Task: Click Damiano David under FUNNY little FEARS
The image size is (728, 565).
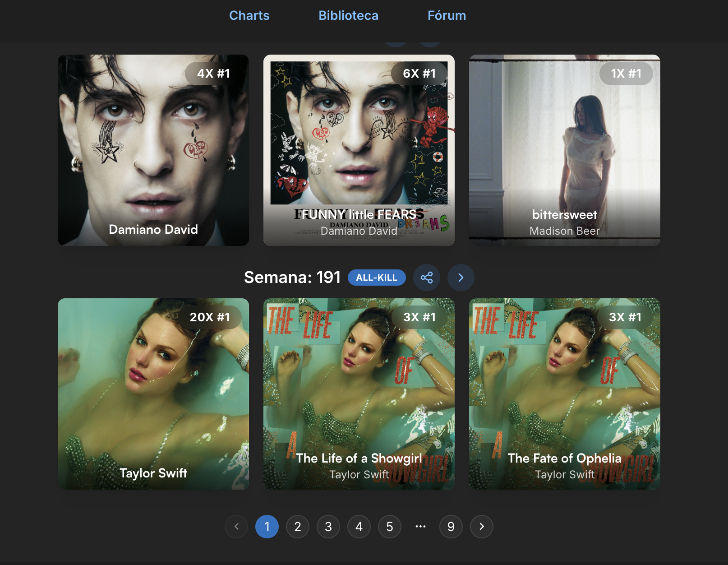Action: tap(359, 231)
